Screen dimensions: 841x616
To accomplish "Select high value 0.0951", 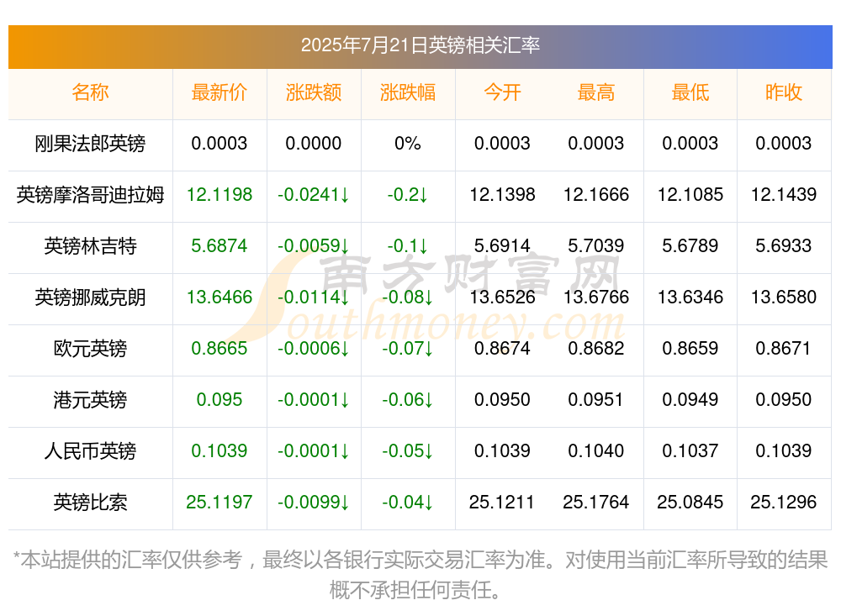I will click(596, 400).
